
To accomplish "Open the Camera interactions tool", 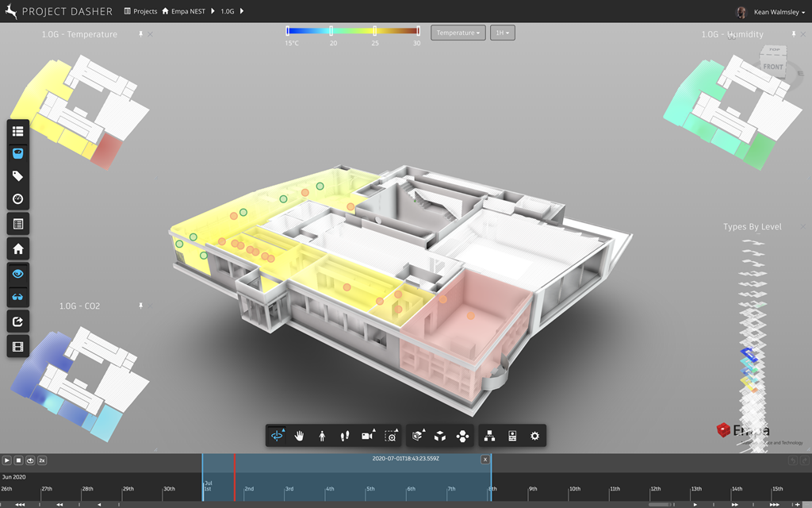I will point(368,436).
